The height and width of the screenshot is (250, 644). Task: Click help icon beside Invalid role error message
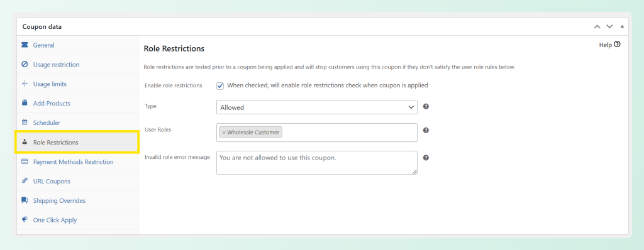[x=426, y=158]
